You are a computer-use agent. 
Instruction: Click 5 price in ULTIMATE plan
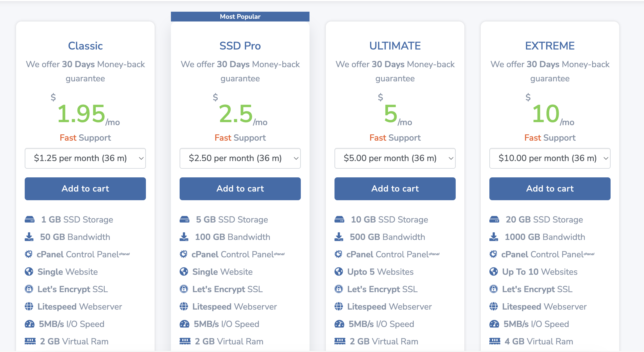pyautogui.click(x=390, y=114)
